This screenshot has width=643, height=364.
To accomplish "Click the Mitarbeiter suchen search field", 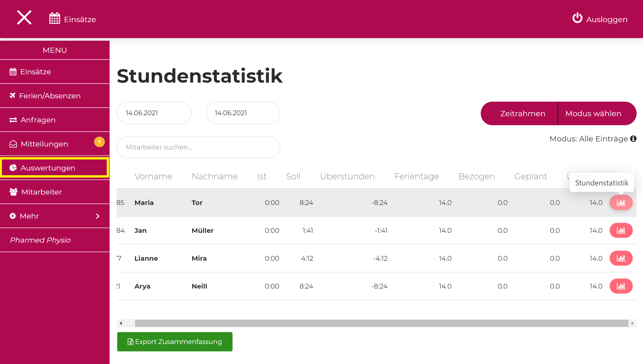I will pyautogui.click(x=198, y=147).
